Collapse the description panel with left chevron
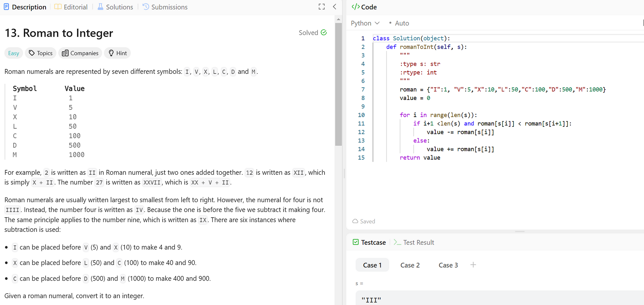The image size is (644, 305). [x=335, y=7]
